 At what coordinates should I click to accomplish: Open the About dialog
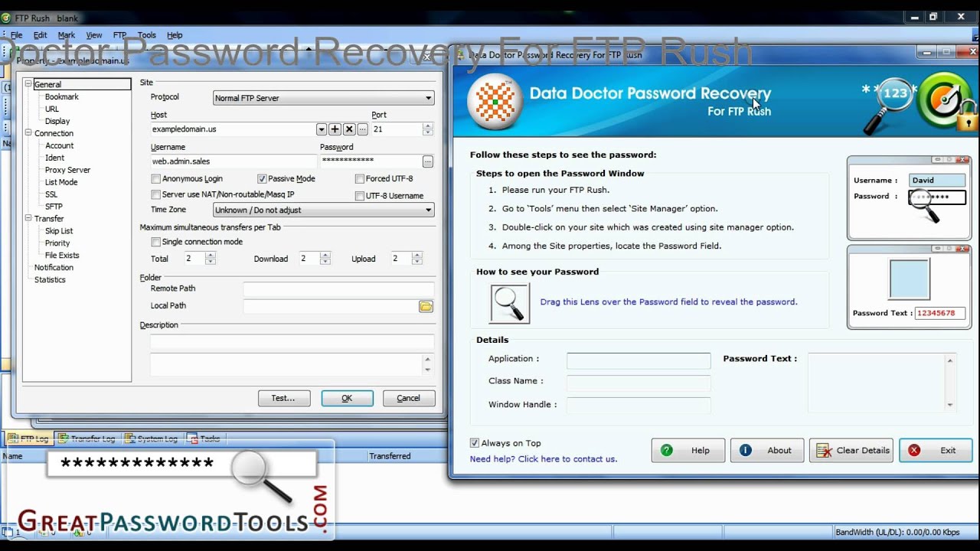click(x=767, y=450)
